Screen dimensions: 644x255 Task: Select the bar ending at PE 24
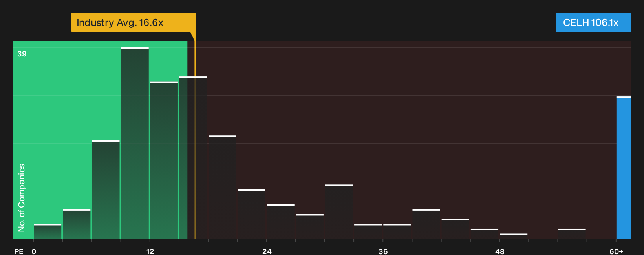coord(251,214)
